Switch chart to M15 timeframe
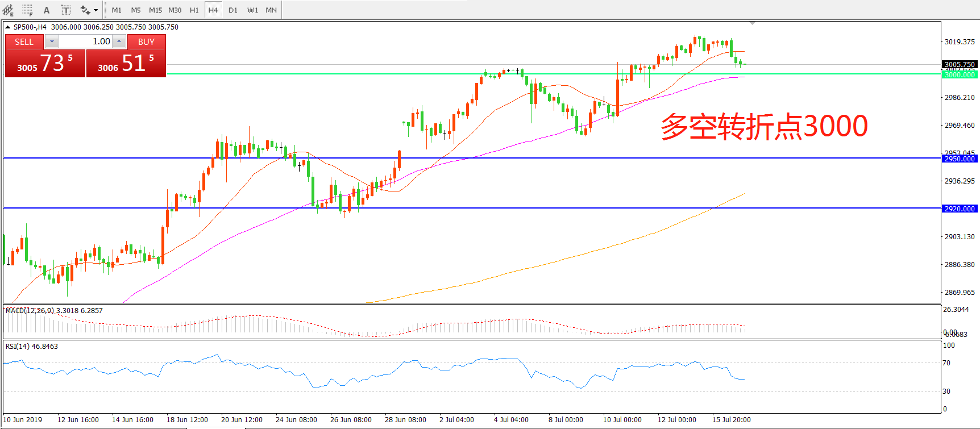The image size is (980, 429). pos(155,10)
